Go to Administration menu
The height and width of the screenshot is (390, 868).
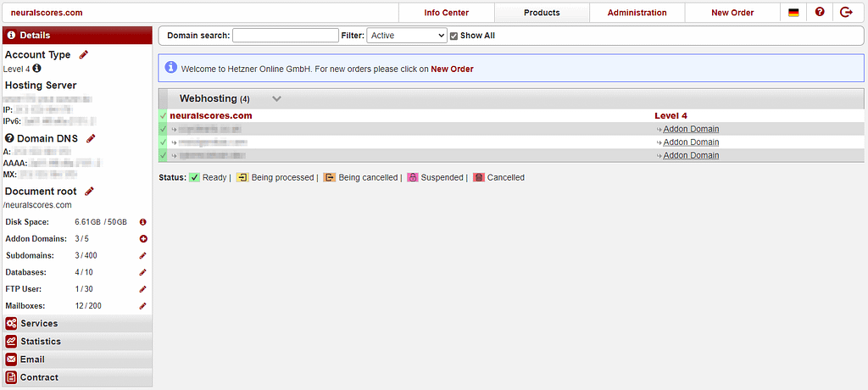[x=637, y=13]
